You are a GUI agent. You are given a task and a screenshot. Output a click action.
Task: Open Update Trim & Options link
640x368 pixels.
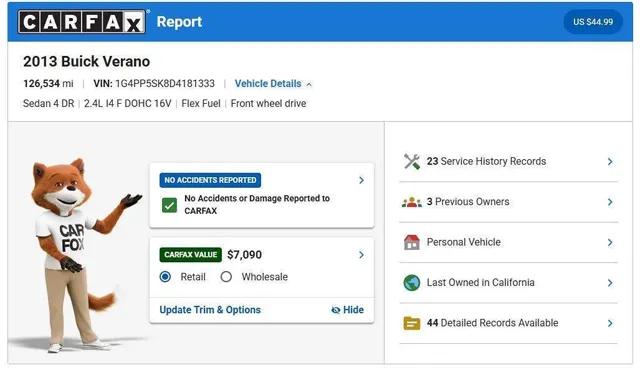210,310
